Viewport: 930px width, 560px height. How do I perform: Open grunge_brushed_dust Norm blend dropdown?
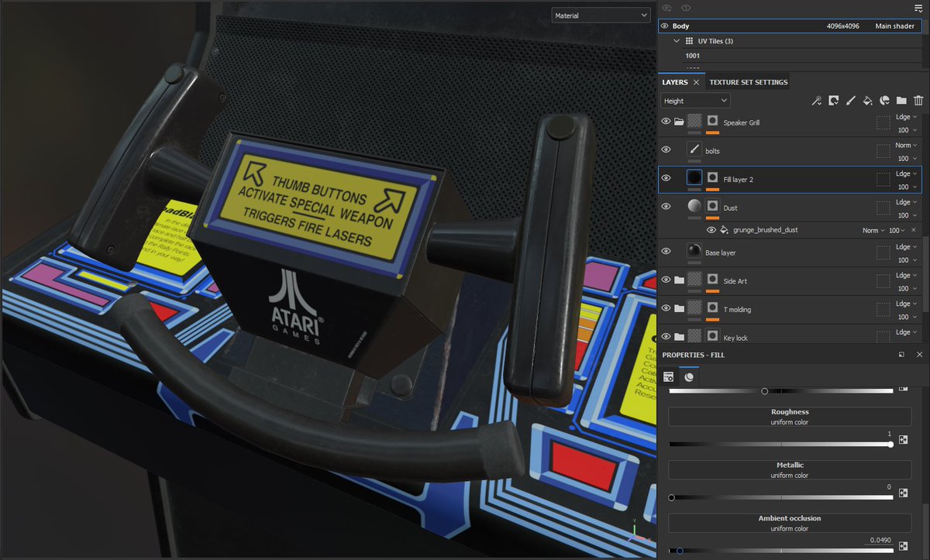pyautogui.click(x=873, y=230)
